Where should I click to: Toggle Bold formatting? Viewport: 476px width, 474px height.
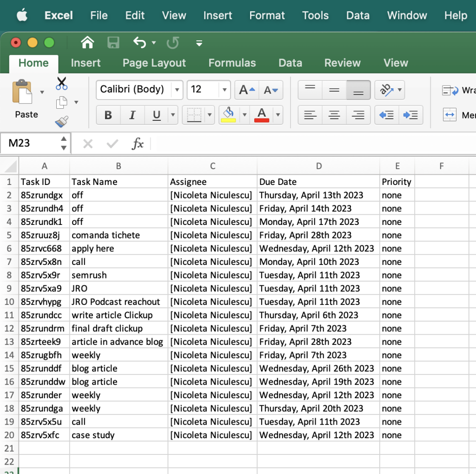108,115
